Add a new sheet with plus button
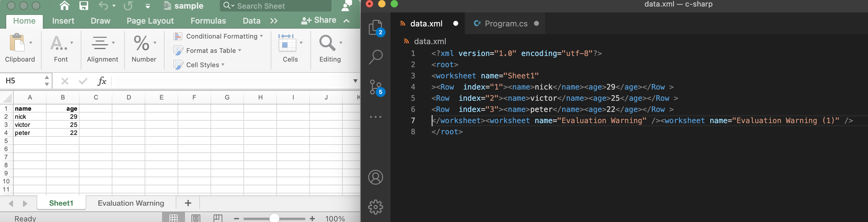 pyautogui.click(x=188, y=203)
